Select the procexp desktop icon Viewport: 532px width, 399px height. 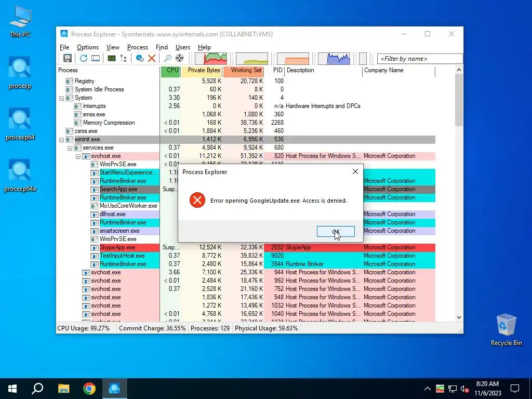[x=20, y=73]
